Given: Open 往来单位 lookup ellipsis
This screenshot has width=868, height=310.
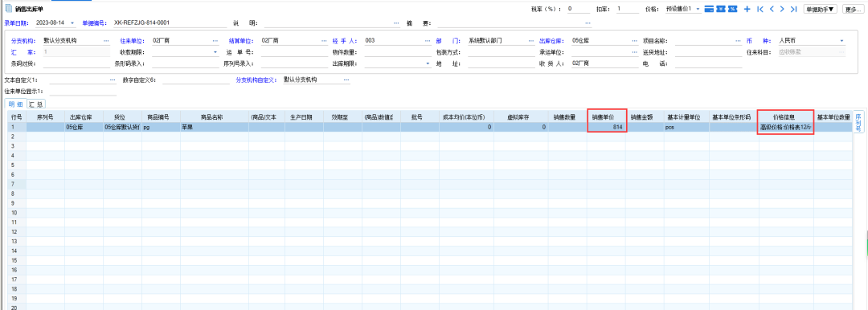Looking at the screenshot, I should (x=215, y=41).
